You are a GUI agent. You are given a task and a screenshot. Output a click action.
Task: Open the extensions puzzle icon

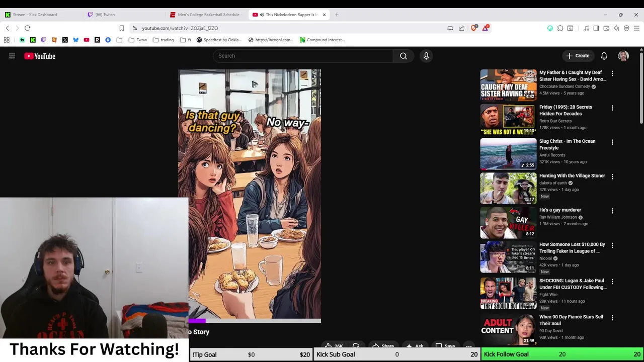click(x=560, y=28)
